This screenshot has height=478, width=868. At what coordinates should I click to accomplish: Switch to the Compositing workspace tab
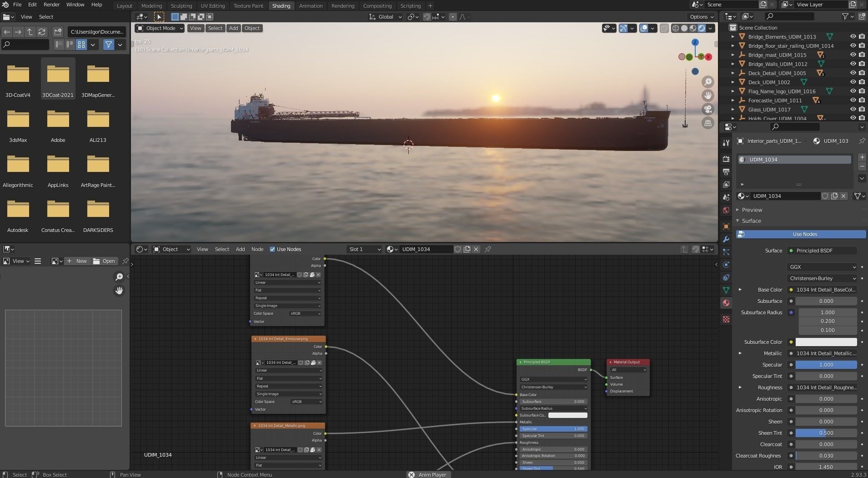(x=377, y=6)
